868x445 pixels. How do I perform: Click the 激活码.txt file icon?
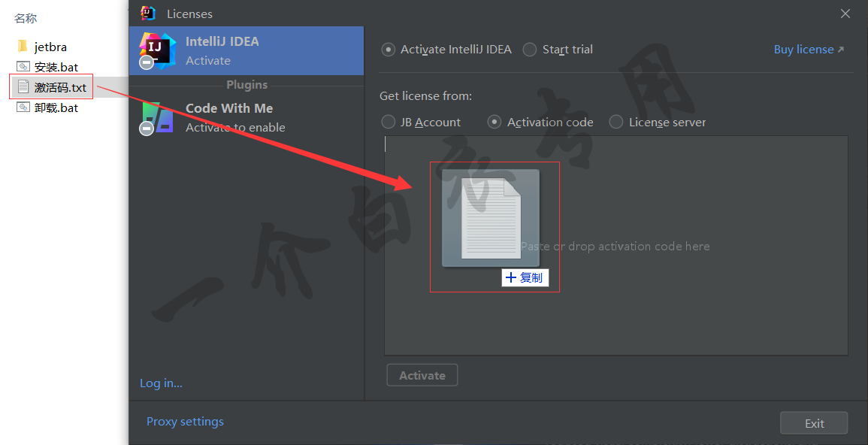(23, 86)
